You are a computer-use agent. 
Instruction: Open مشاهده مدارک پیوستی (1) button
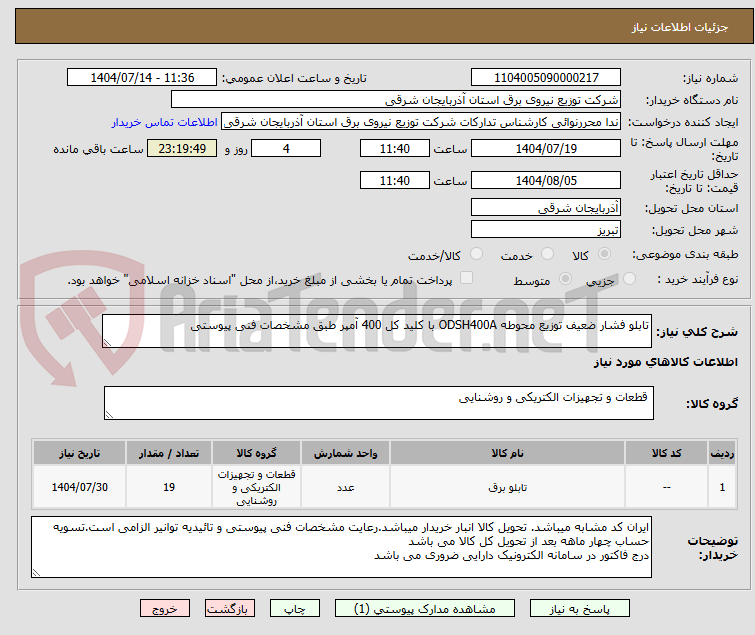pos(424,609)
